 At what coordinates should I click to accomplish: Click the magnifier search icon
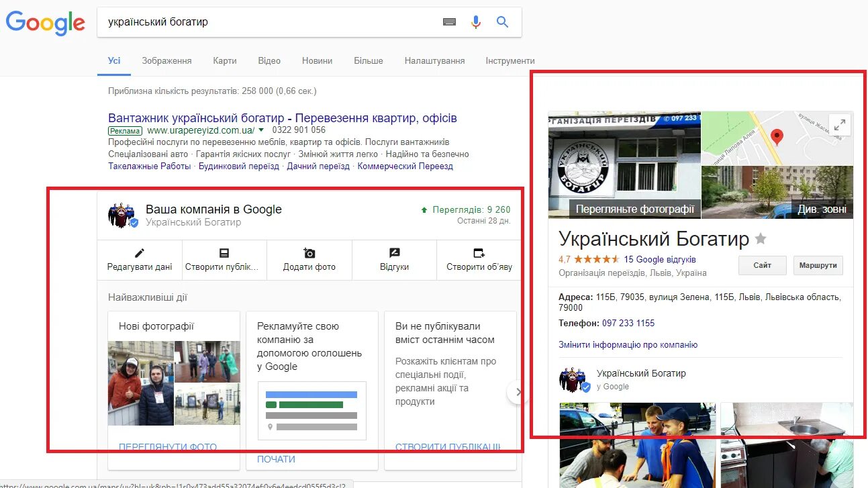[502, 22]
